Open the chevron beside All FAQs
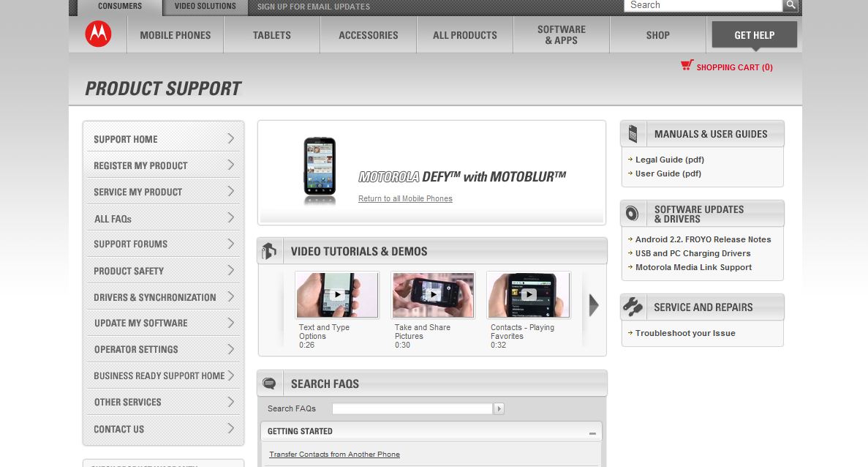The height and width of the screenshot is (467, 868). pos(231,217)
